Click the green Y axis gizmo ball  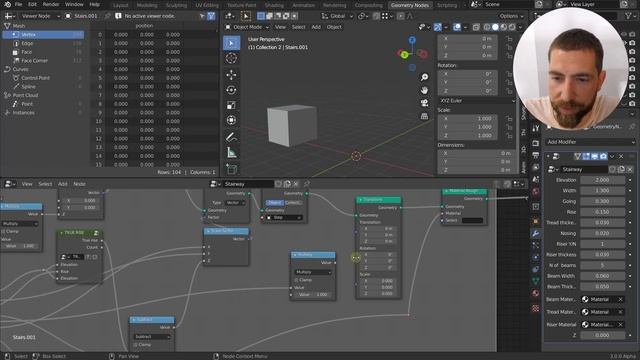[404, 55]
